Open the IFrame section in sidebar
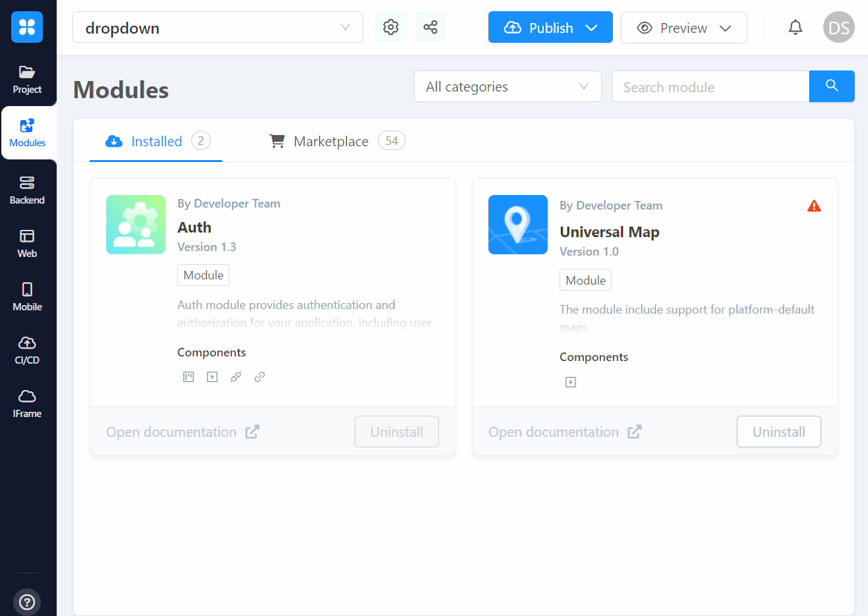Screen dimensions: 868x616 [x=27, y=404]
